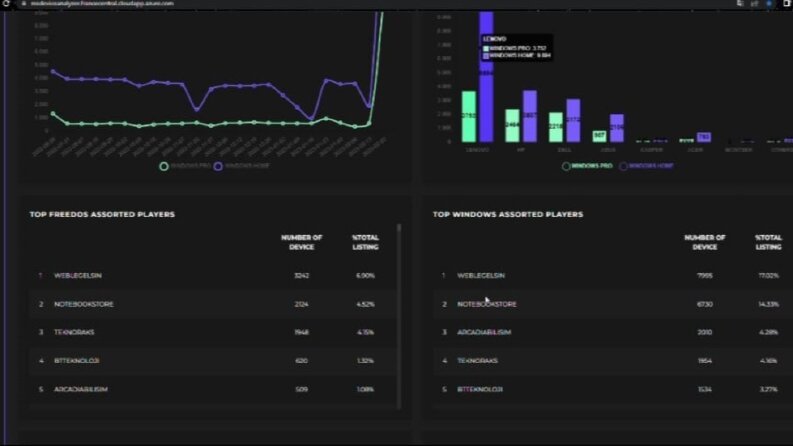
Task: Click first green point on line chart
Action: tap(54, 114)
